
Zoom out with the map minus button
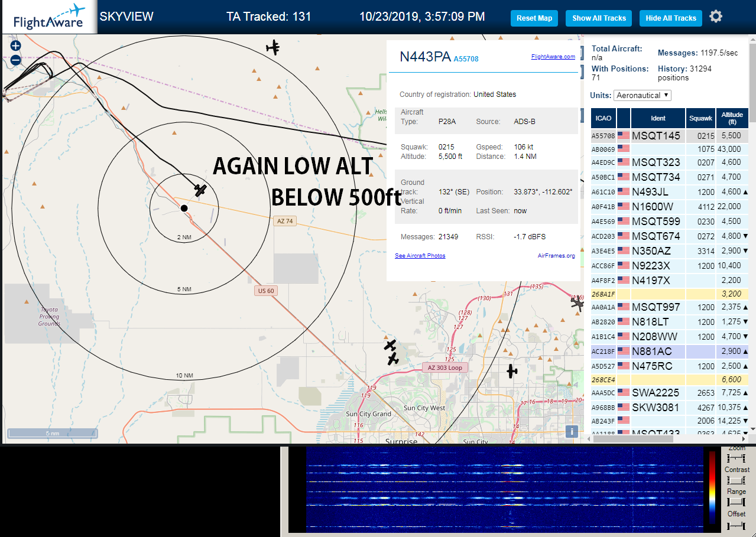(15, 60)
